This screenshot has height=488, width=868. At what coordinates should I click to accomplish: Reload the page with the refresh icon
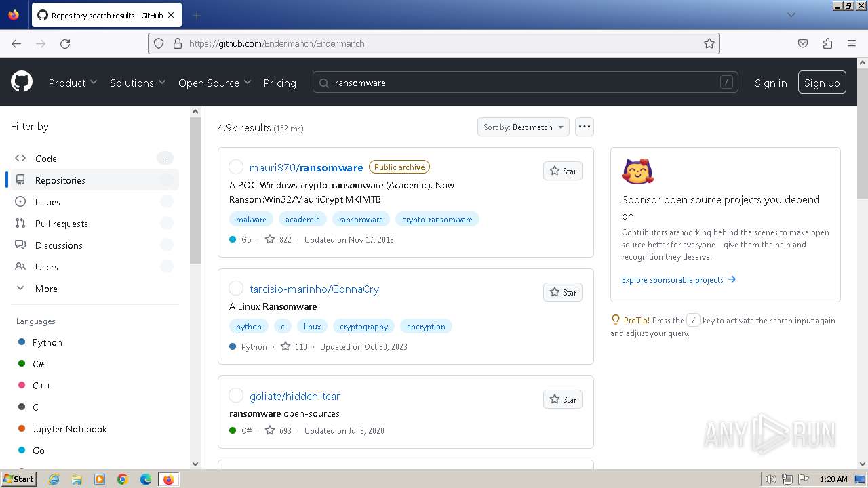(x=65, y=43)
